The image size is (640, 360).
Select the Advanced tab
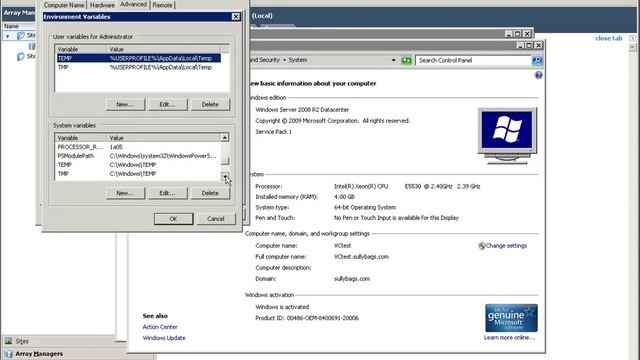133,4
